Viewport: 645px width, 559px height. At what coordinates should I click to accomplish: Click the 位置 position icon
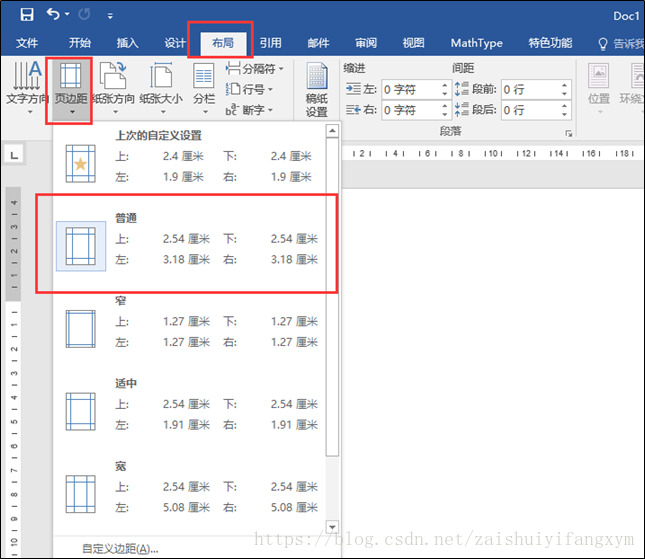click(x=599, y=75)
